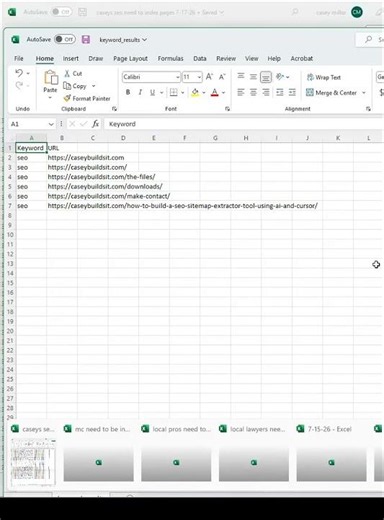
Task: Switch to the Insert tab
Action: 71,58
